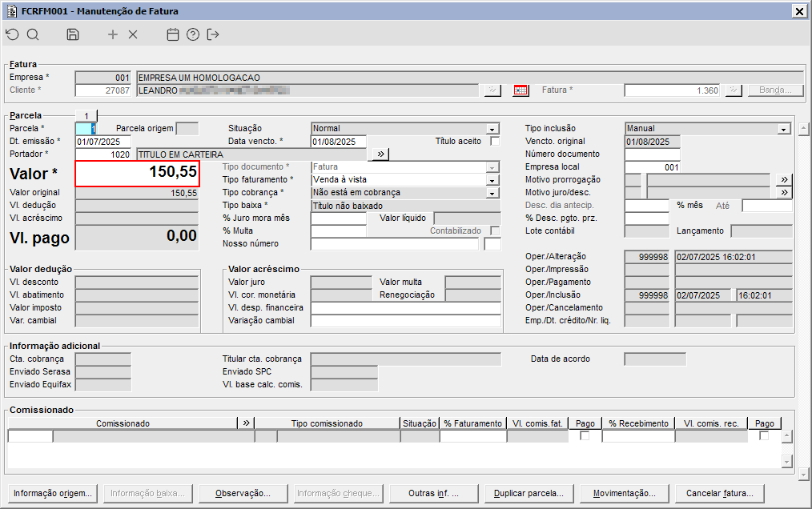Click the Portador code field 1020
The height and width of the screenshot is (509, 812).
click(103, 154)
